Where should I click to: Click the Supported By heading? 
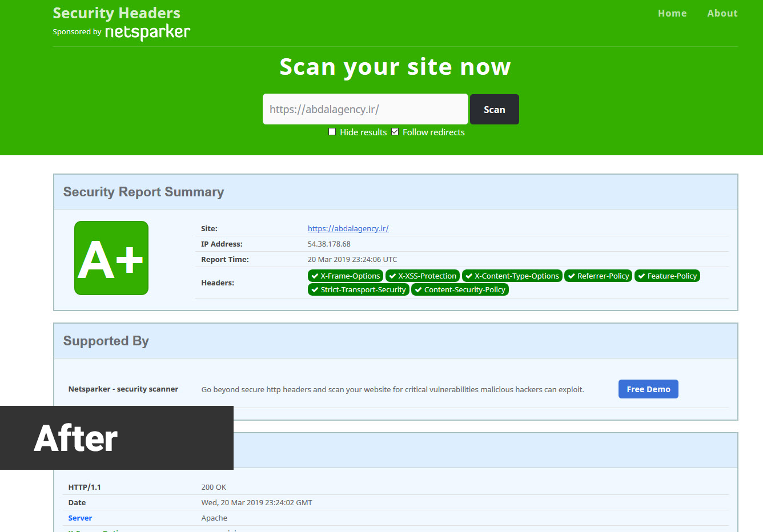(x=106, y=341)
